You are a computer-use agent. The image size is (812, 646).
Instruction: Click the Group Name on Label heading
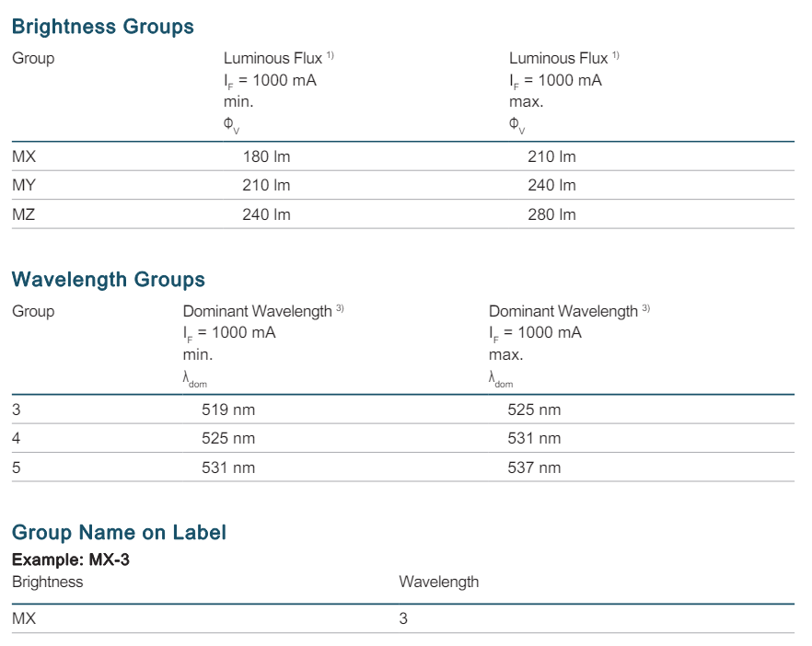point(118,533)
